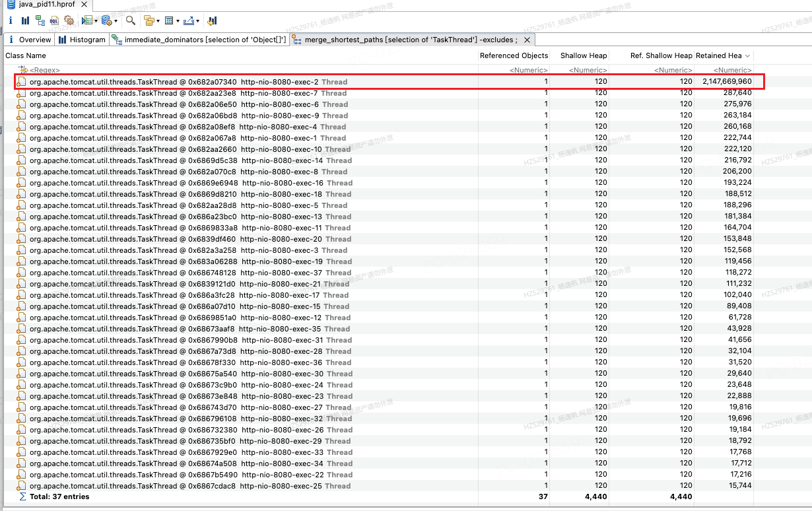The height and width of the screenshot is (511, 812).
Task: Click Numeric filter under Referenced Objects
Action: [x=528, y=70]
